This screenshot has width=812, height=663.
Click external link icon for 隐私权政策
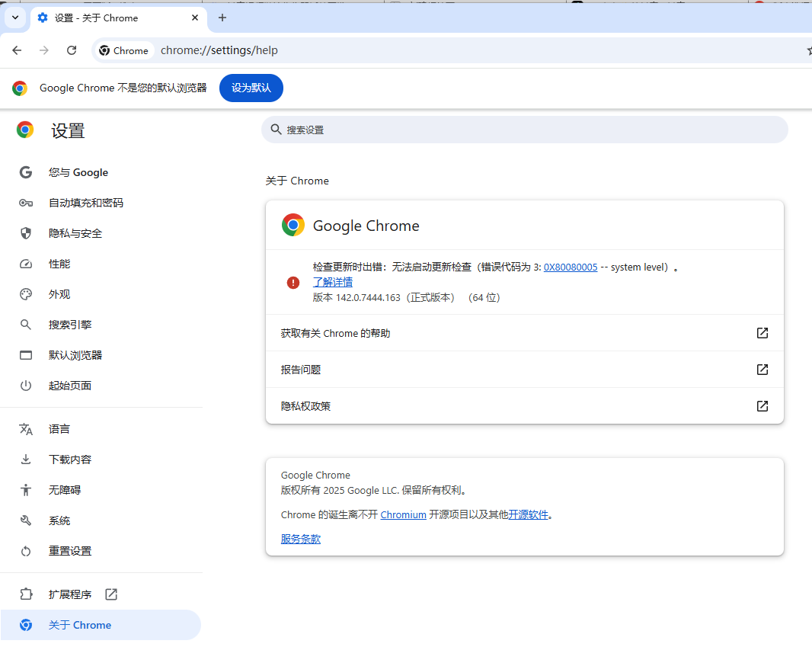pyautogui.click(x=762, y=406)
